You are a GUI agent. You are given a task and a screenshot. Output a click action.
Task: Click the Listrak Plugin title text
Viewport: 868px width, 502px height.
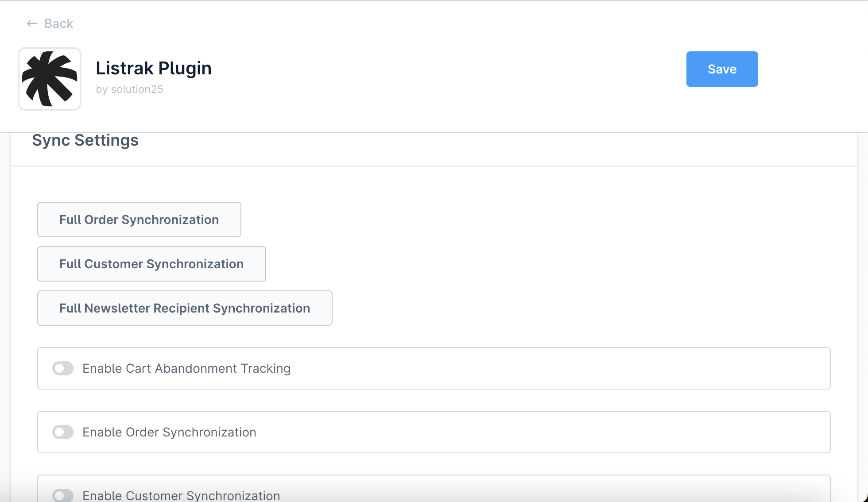(154, 68)
